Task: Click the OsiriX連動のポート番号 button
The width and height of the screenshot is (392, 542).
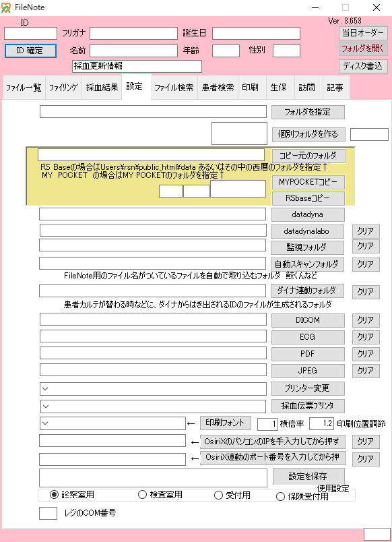Action: tap(273, 458)
